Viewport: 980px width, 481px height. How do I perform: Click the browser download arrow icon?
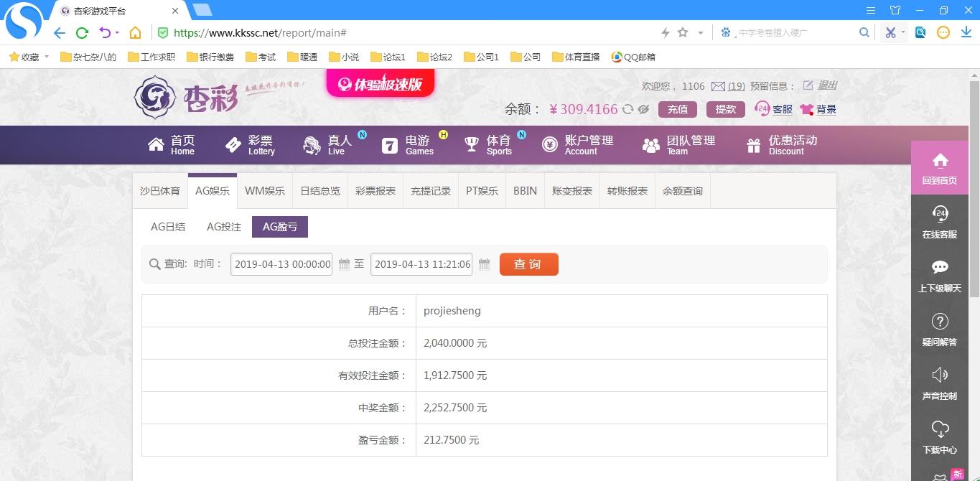(x=966, y=32)
